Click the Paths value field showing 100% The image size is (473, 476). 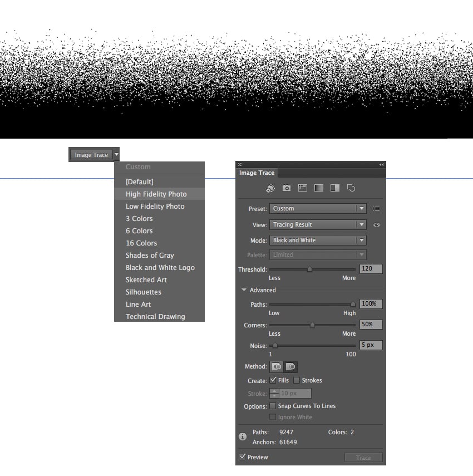371,303
